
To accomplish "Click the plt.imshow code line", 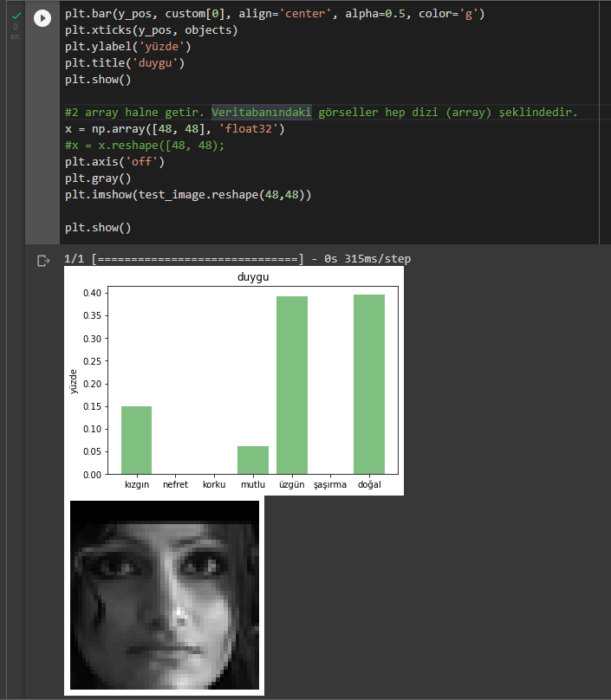I will click(x=188, y=195).
